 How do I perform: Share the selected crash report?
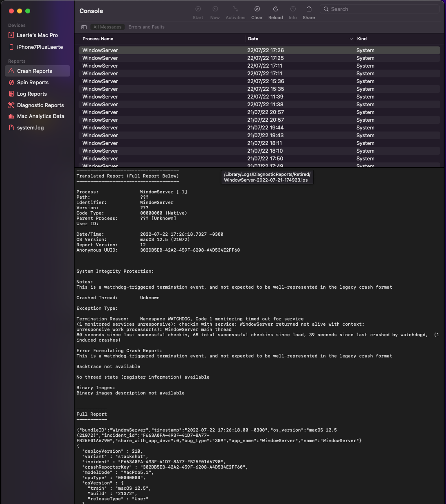[309, 9]
